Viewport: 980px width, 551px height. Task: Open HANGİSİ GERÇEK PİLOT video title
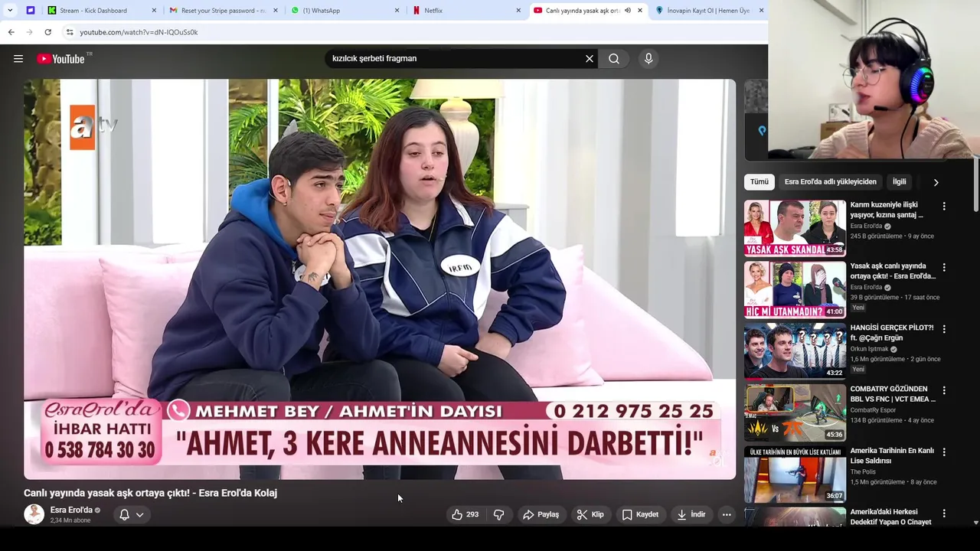[891, 333]
